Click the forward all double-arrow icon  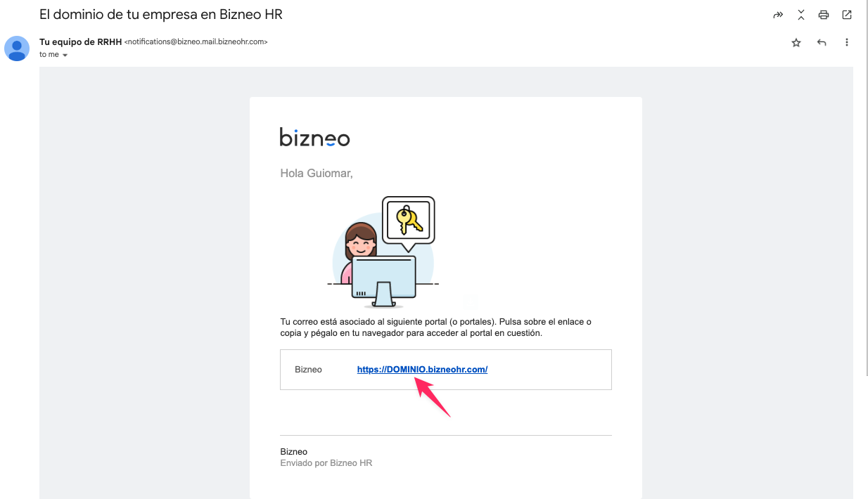tap(778, 15)
